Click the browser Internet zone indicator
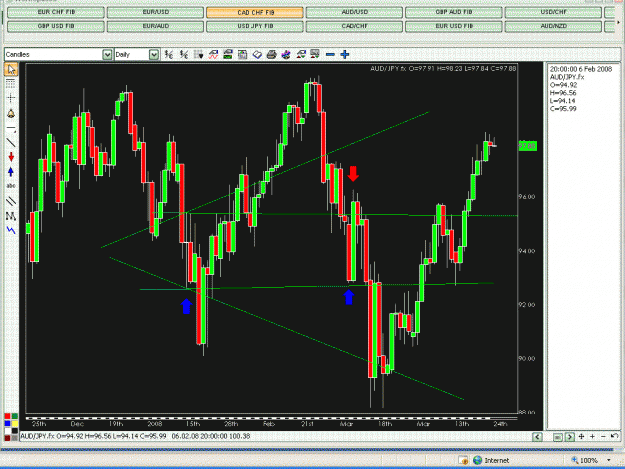This screenshot has width=625, height=469. (x=491, y=461)
